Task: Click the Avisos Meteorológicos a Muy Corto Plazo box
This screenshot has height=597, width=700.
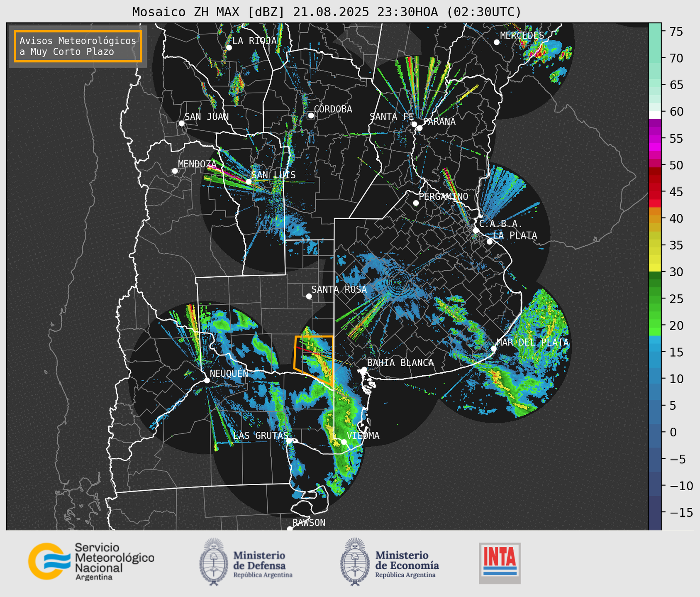Action: coord(78,46)
